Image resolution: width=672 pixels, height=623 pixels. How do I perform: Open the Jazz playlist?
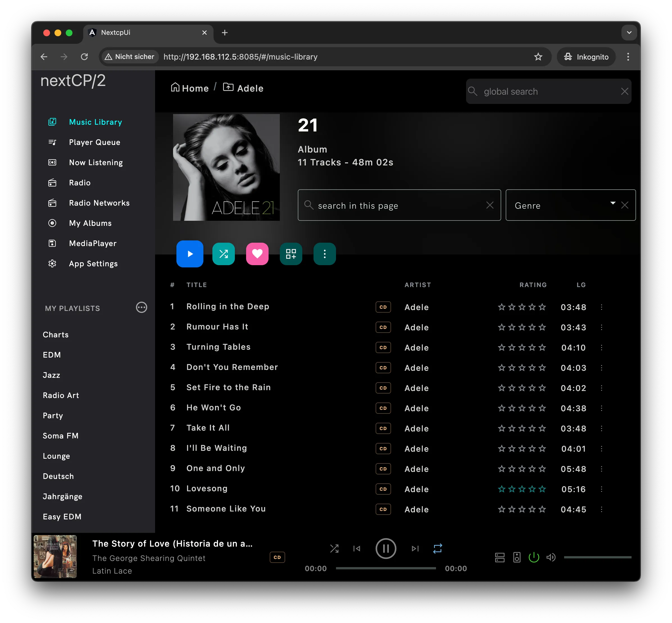tap(51, 375)
